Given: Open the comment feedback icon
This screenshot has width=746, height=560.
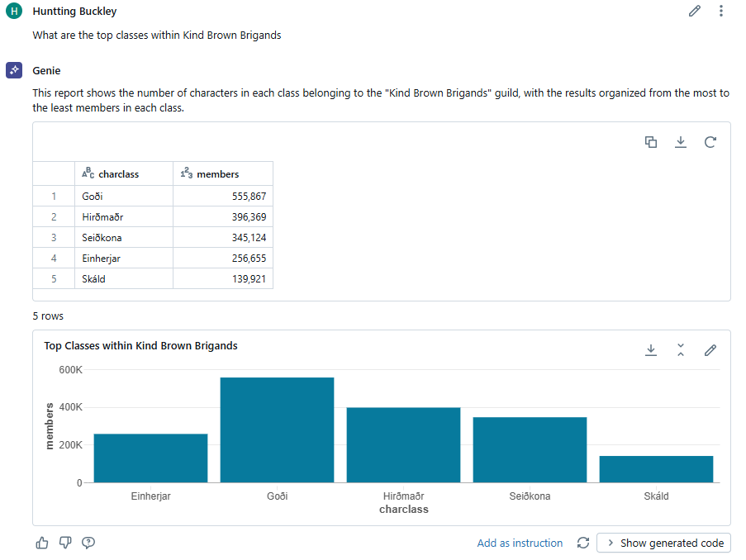Looking at the screenshot, I should click(88, 543).
